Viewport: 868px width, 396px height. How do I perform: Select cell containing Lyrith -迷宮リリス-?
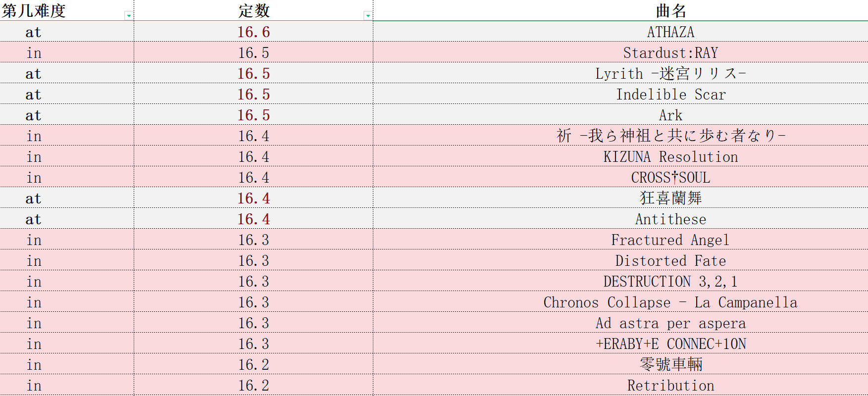(620, 73)
